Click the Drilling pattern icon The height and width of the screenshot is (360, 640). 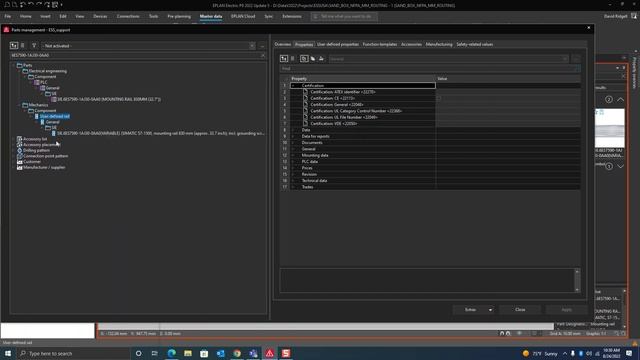[19, 151]
